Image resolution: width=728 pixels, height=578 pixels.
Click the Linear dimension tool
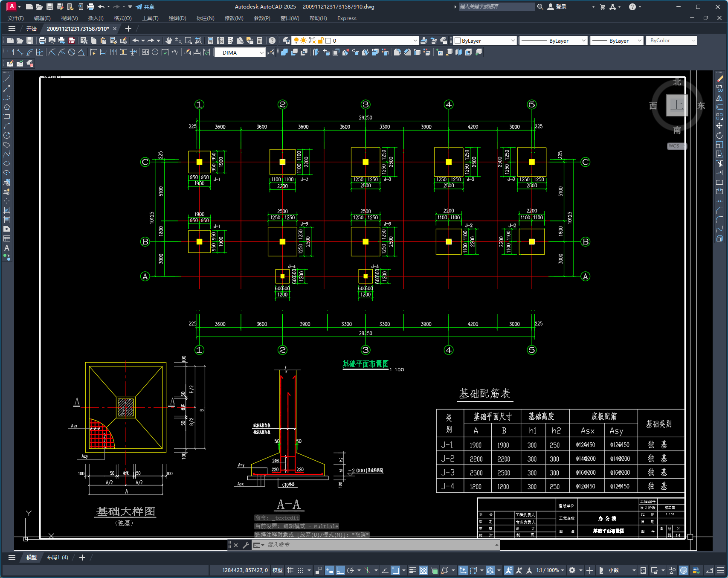coord(10,52)
